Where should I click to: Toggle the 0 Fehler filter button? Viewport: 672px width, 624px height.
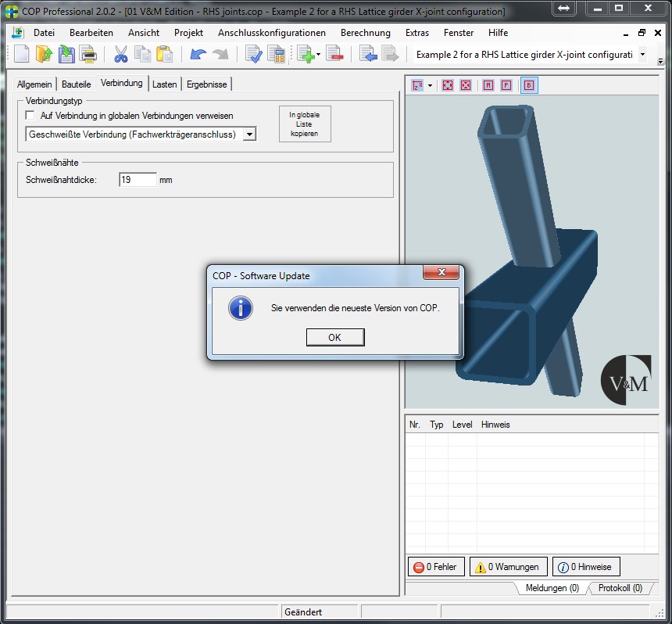coord(436,567)
